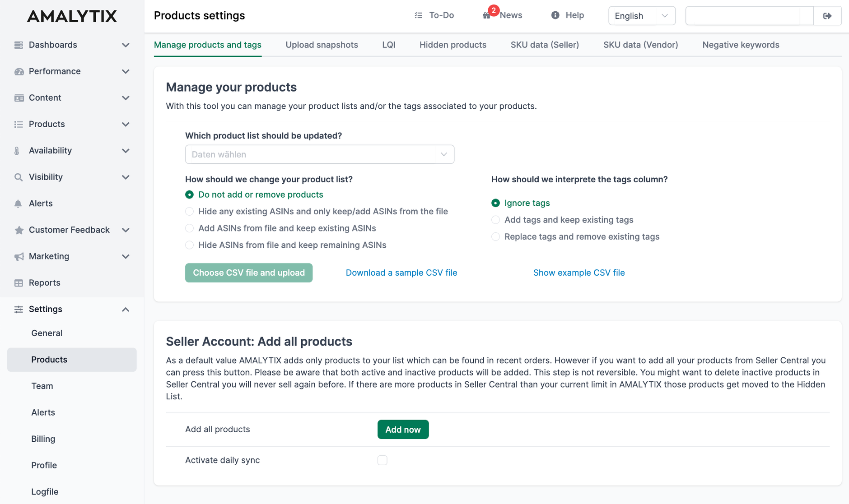Select 'Hide ASINs from file' option

[189, 245]
